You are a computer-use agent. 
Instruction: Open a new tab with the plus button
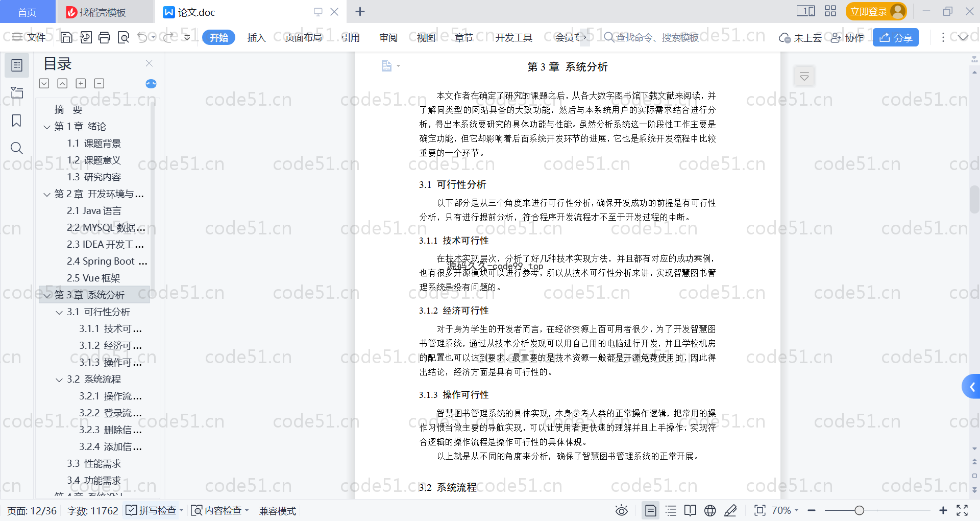click(360, 11)
